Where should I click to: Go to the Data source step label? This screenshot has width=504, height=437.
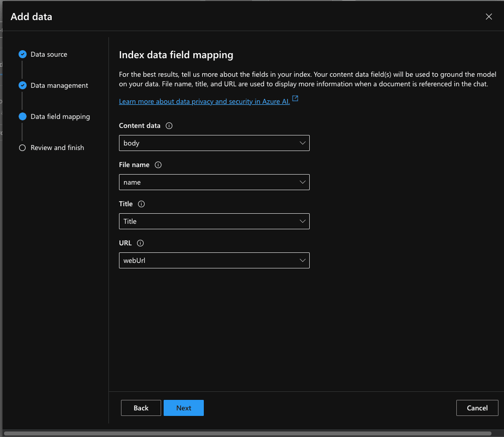click(49, 54)
